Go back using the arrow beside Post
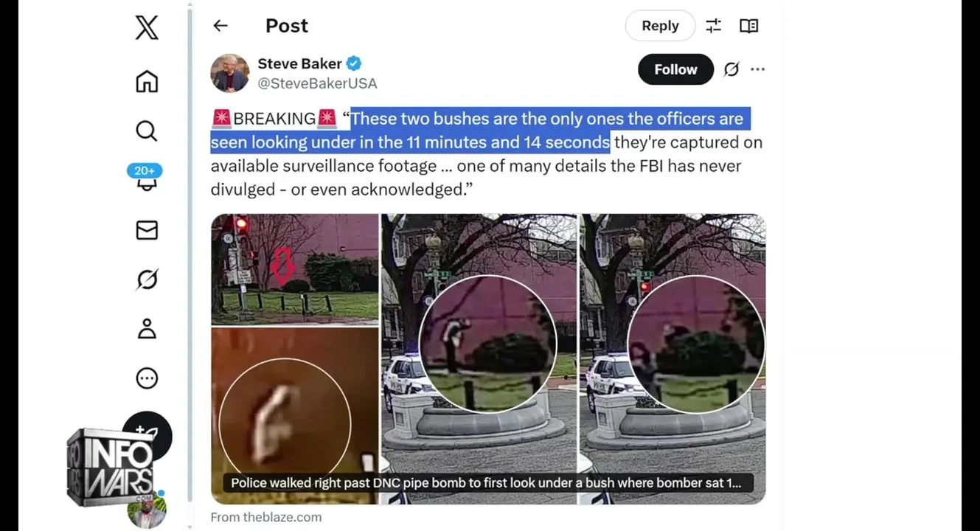Viewport: 980px width, 531px height. [220, 26]
